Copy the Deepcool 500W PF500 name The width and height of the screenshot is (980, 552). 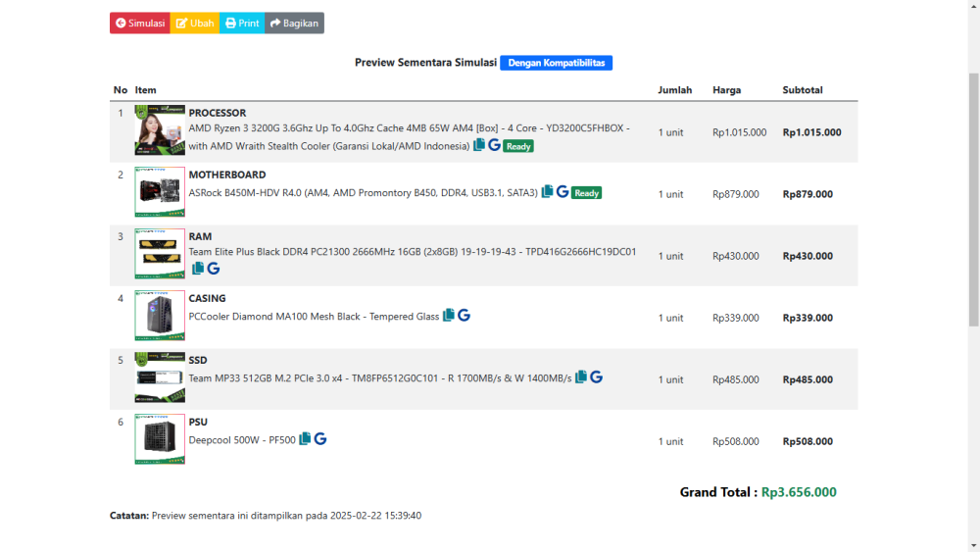[305, 439]
